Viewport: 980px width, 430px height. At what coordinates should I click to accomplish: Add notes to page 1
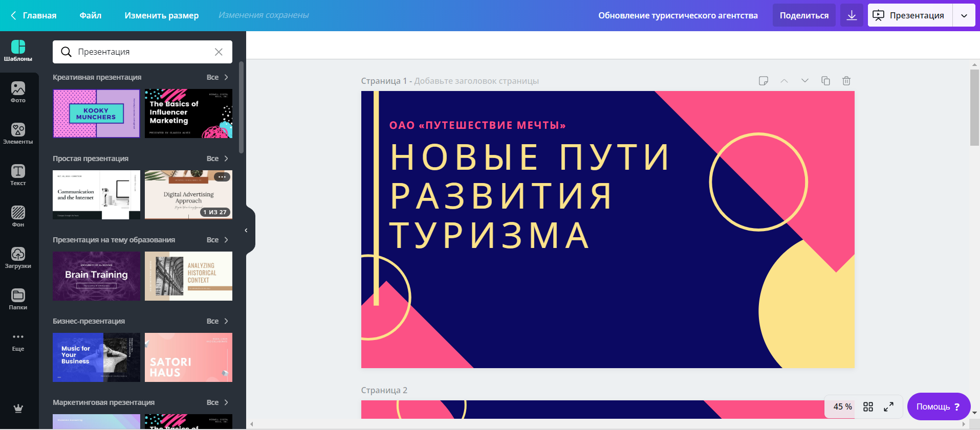point(763,81)
